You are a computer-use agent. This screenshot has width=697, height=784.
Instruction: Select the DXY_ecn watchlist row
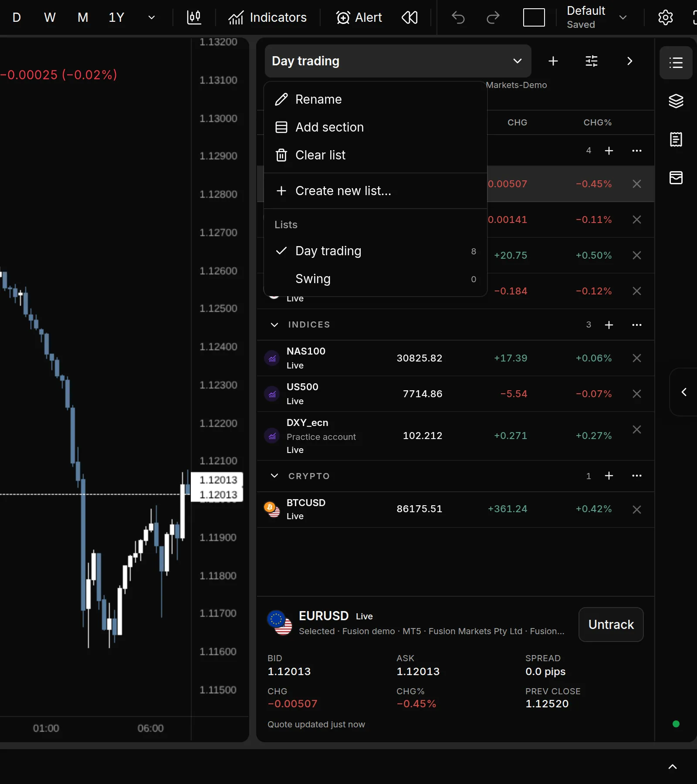[x=456, y=436]
